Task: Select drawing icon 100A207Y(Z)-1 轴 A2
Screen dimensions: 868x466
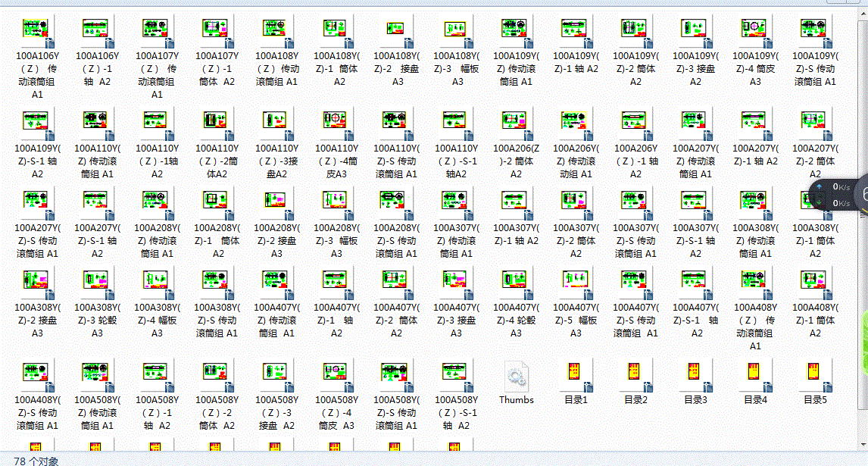Action: tap(756, 124)
